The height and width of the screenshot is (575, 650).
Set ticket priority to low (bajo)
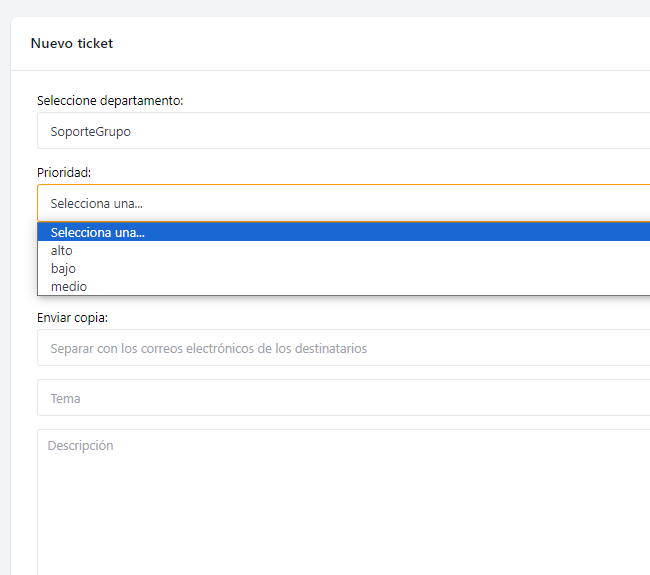pos(63,269)
